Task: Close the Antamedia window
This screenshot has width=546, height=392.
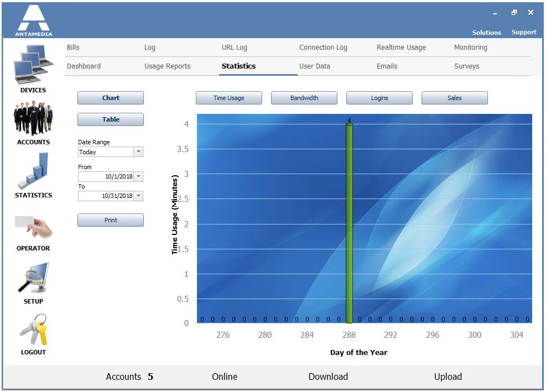Action: (531, 13)
